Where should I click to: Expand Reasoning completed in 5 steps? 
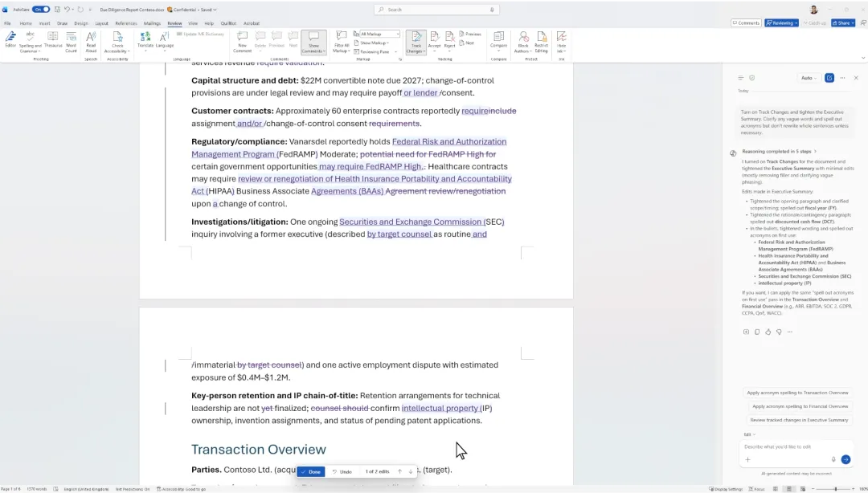coord(780,151)
